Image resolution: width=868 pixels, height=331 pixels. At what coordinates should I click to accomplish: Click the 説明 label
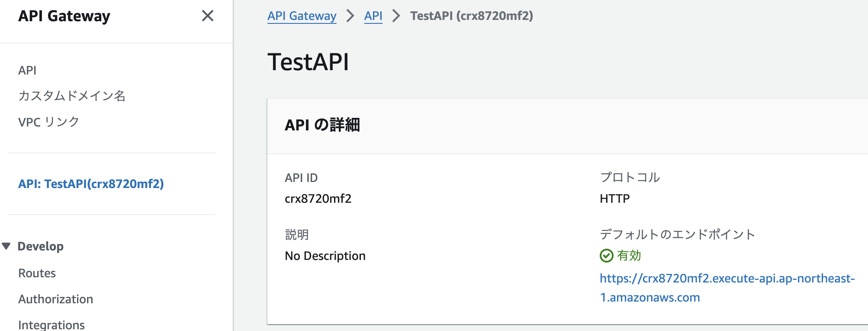tap(297, 234)
